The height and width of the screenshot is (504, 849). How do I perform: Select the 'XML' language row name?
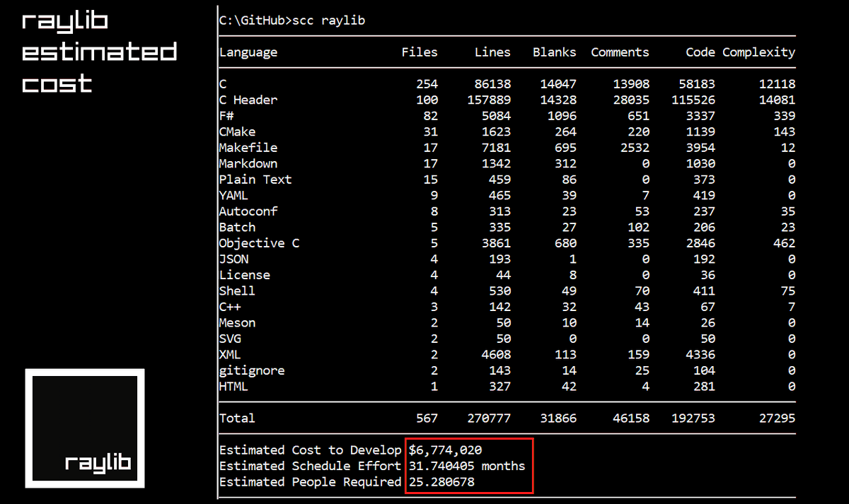click(231, 354)
